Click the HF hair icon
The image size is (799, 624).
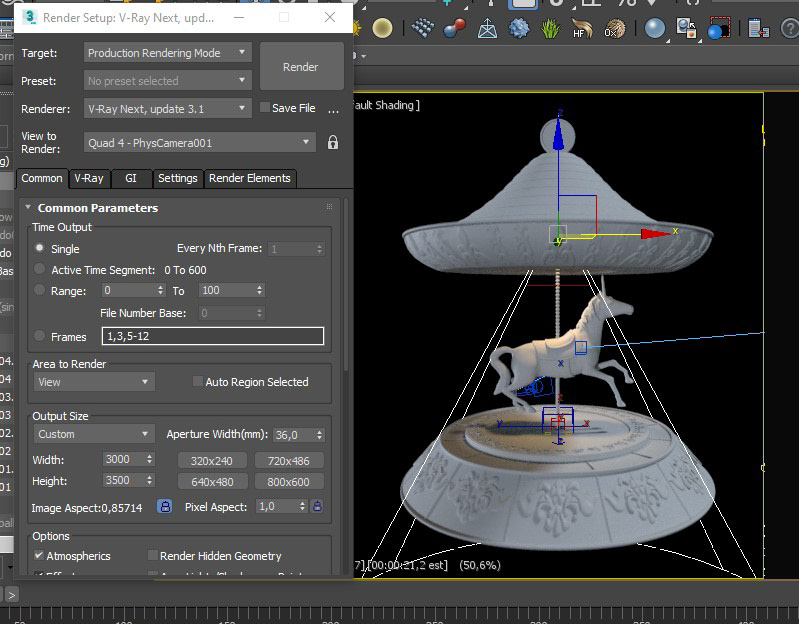coord(581,28)
